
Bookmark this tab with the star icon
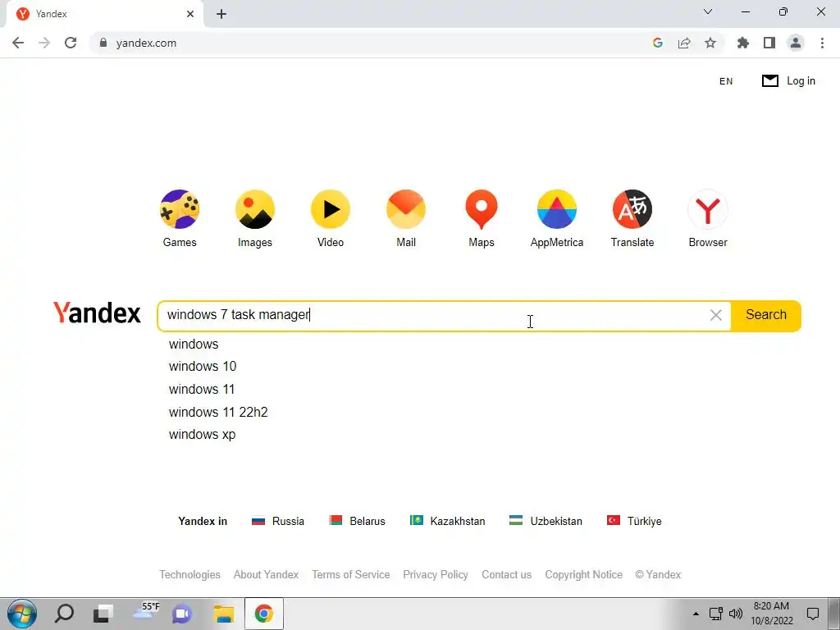pyautogui.click(x=710, y=43)
